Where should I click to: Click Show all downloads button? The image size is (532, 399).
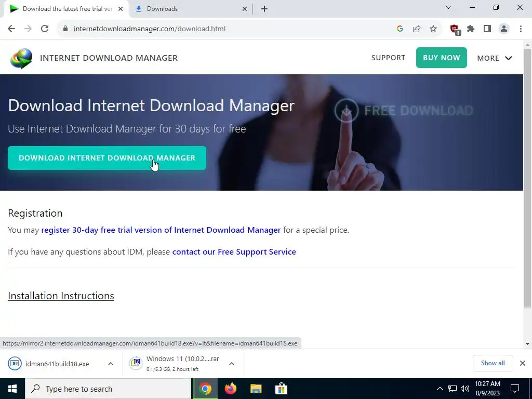pyautogui.click(x=493, y=363)
